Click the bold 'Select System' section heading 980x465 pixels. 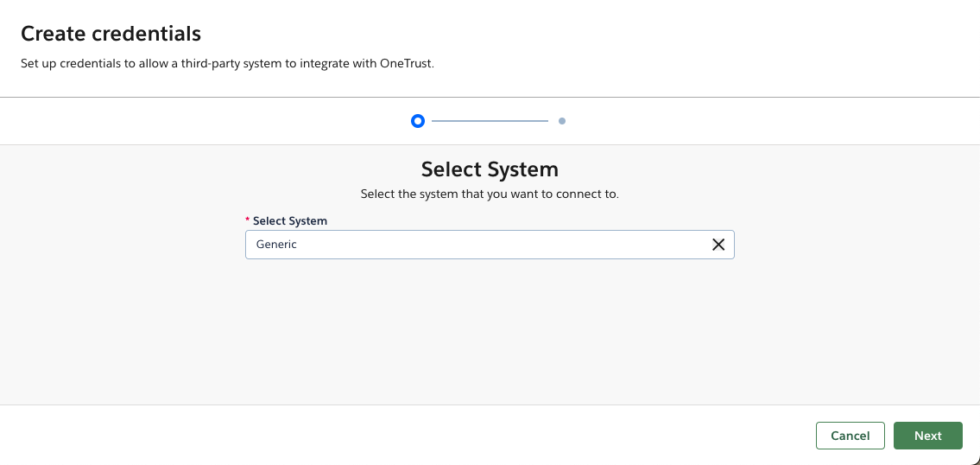[490, 169]
